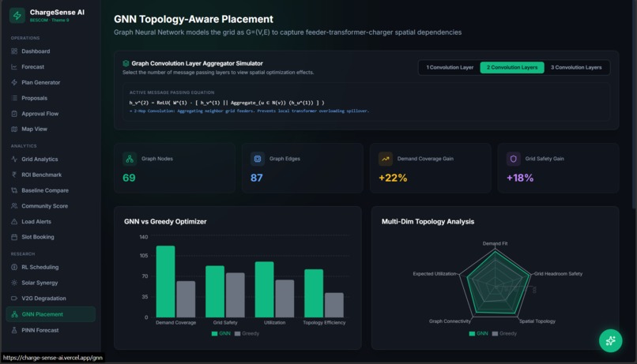Click the +22% demand coverage value
The height and width of the screenshot is (364, 637).
pos(393,178)
